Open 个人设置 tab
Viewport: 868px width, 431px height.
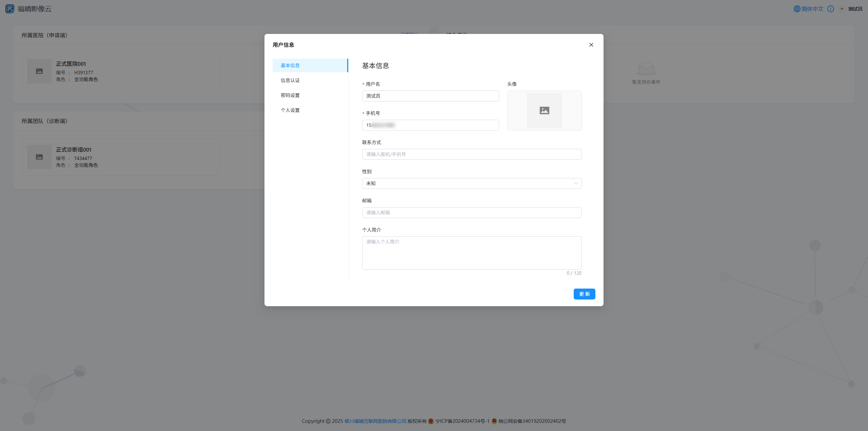[x=290, y=110]
